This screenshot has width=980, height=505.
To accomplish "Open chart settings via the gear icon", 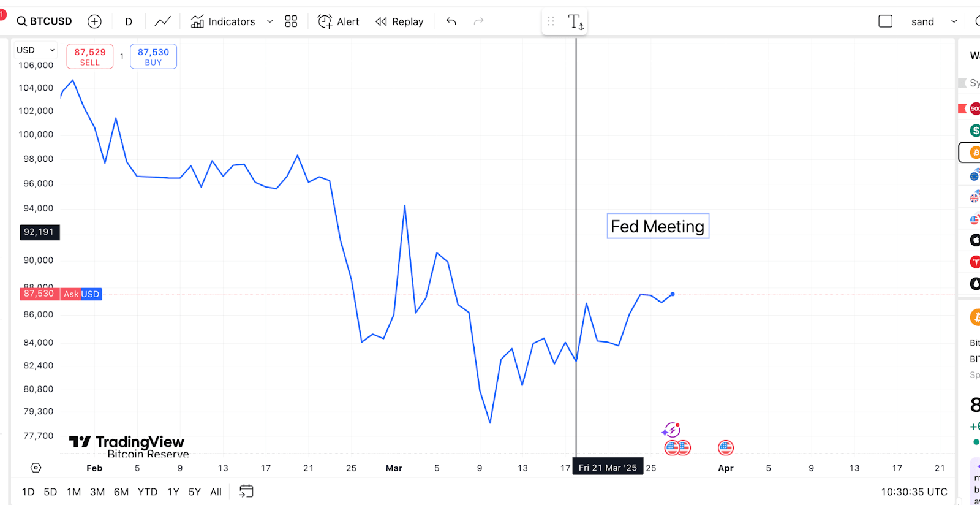I will pos(36,467).
